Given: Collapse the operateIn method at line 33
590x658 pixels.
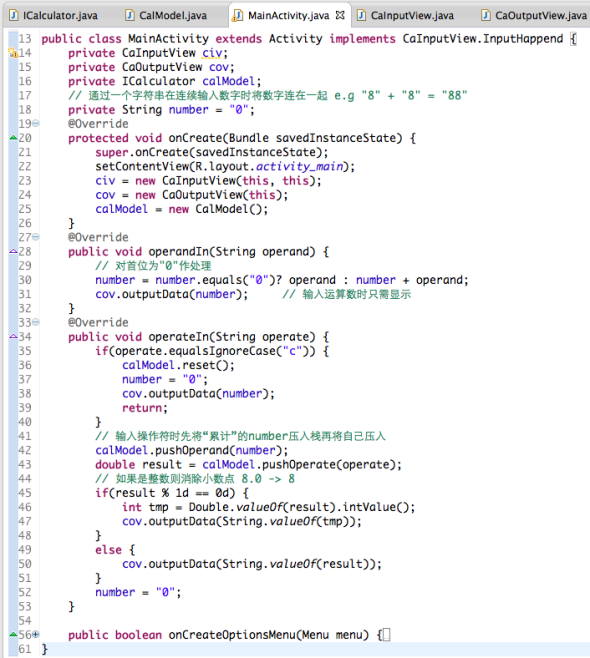Looking at the screenshot, I should [36, 322].
